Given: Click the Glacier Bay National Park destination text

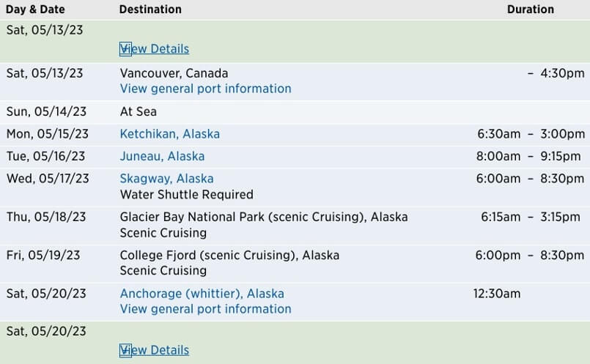Looking at the screenshot, I should click(x=264, y=217).
